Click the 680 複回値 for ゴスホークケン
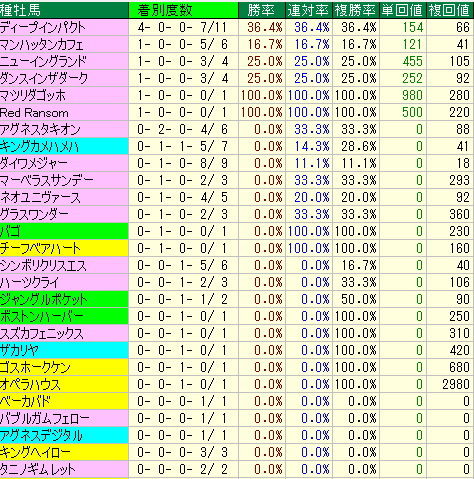 [460, 367]
